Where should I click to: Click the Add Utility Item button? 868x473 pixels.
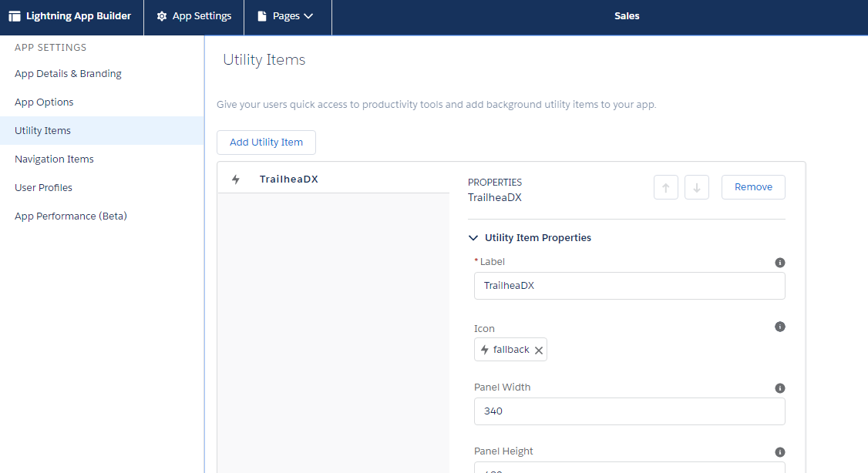click(266, 143)
